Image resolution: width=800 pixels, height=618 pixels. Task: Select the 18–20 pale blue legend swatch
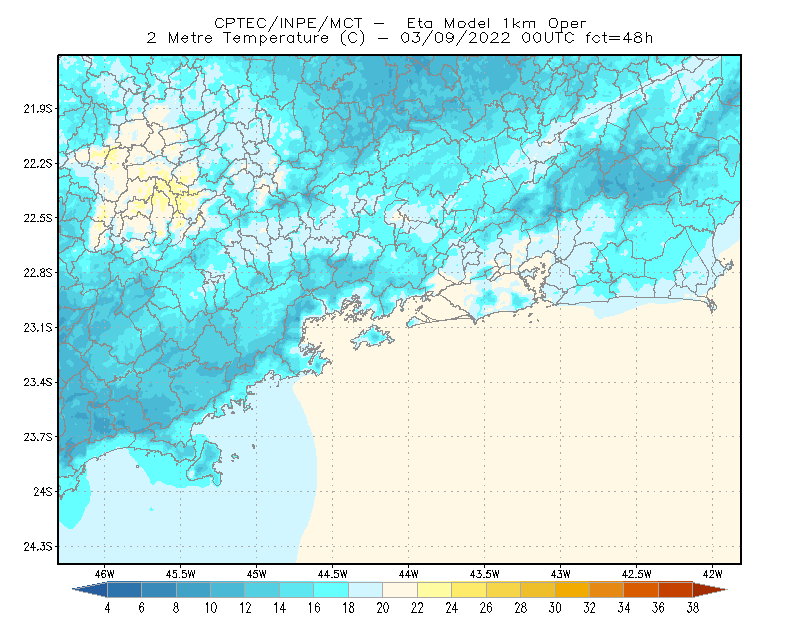tap(365, 590)
